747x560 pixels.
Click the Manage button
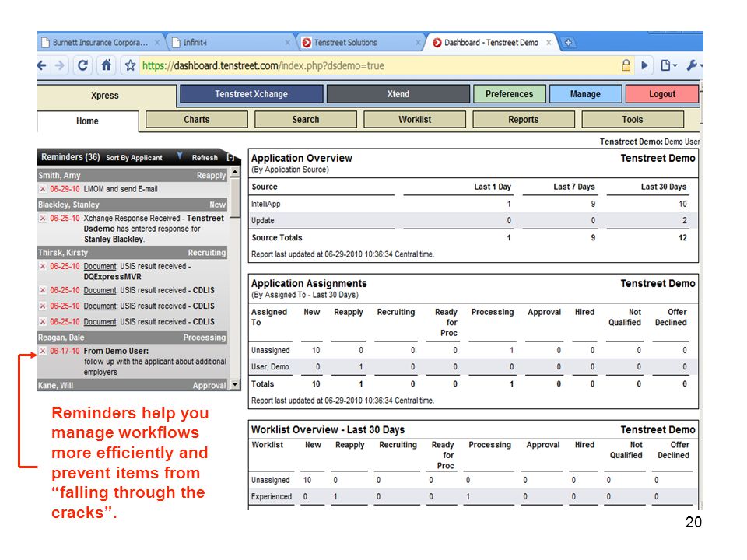pyautogui.click(x=585, y=94)
